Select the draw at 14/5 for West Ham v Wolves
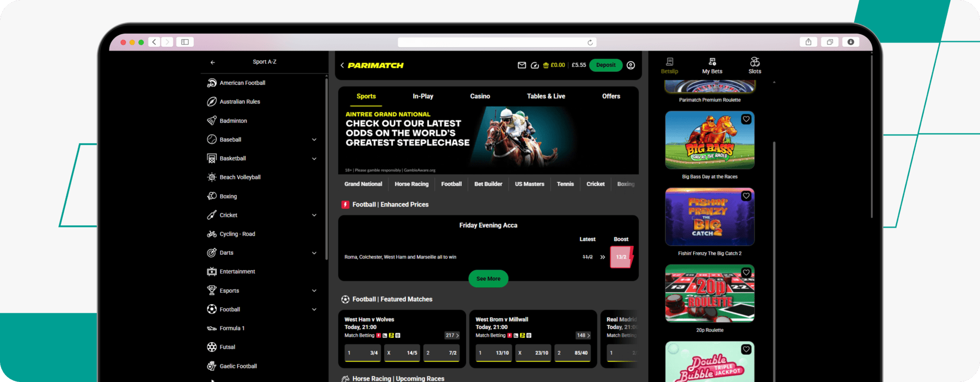The height and width of the screenshot is (382, 980). [402, 353]
